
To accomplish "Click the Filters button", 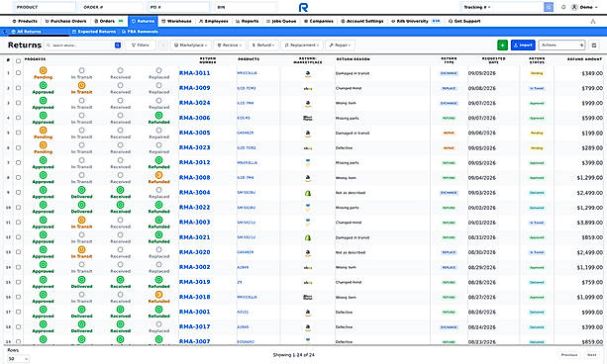I will [x=141, y=45].
